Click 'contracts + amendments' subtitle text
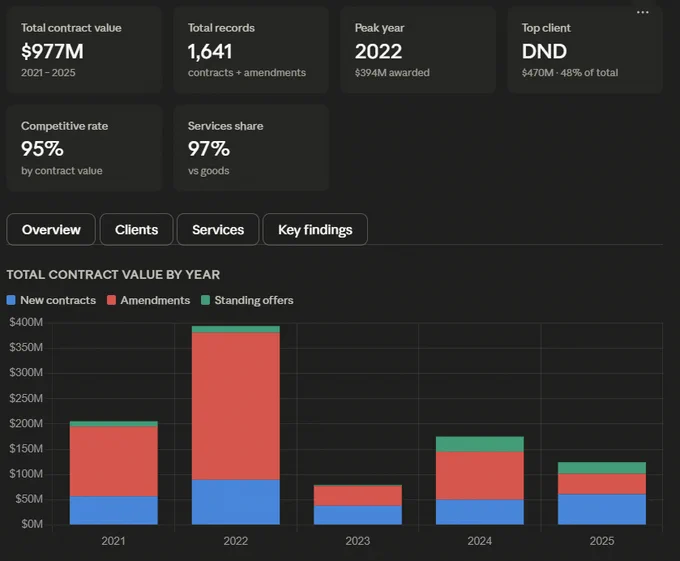This screenshot has height=561, width=680. [x=247, y=72]
